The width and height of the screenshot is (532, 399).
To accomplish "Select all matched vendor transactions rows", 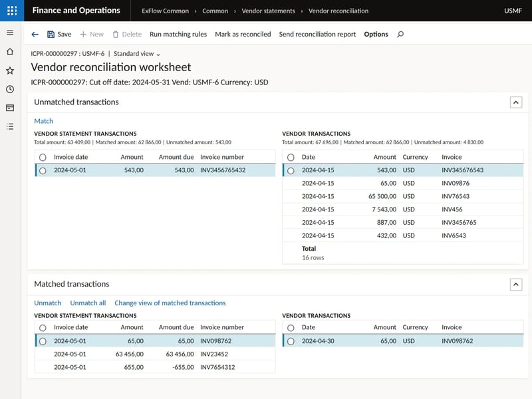I will 291,328.
